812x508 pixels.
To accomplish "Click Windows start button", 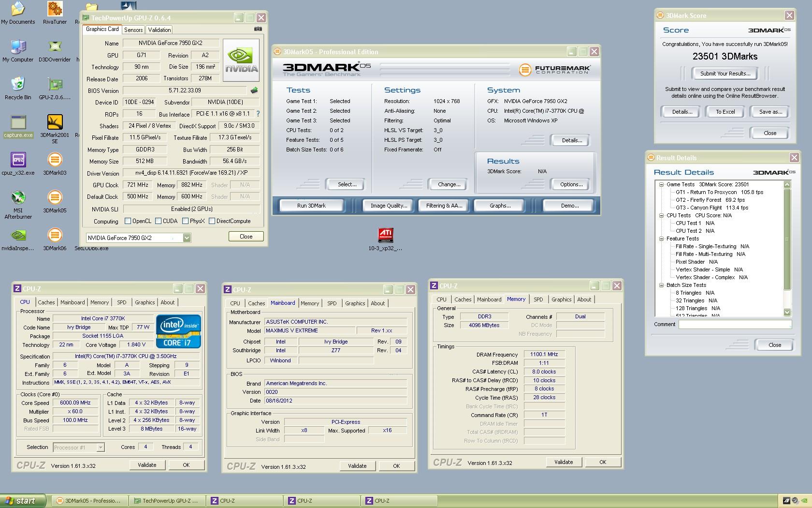I will (x=23, y=501).
